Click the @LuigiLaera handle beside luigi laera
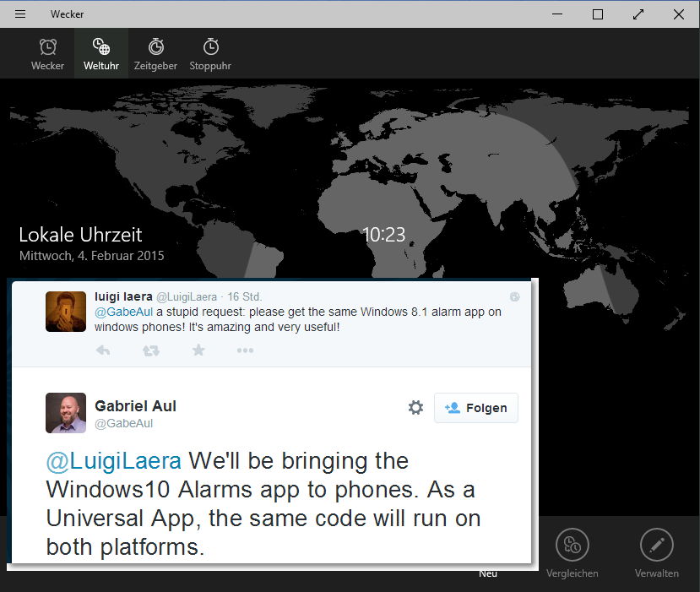 point(187,297)
